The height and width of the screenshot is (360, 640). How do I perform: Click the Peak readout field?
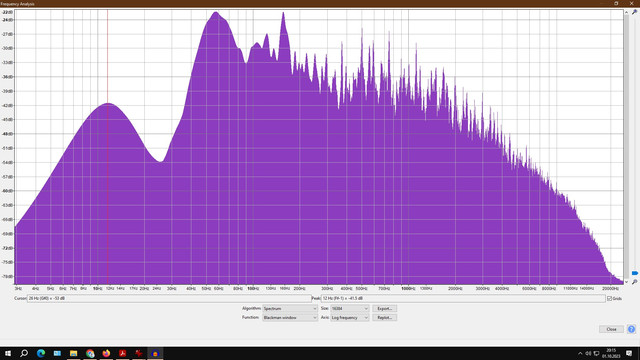[463, 298]
